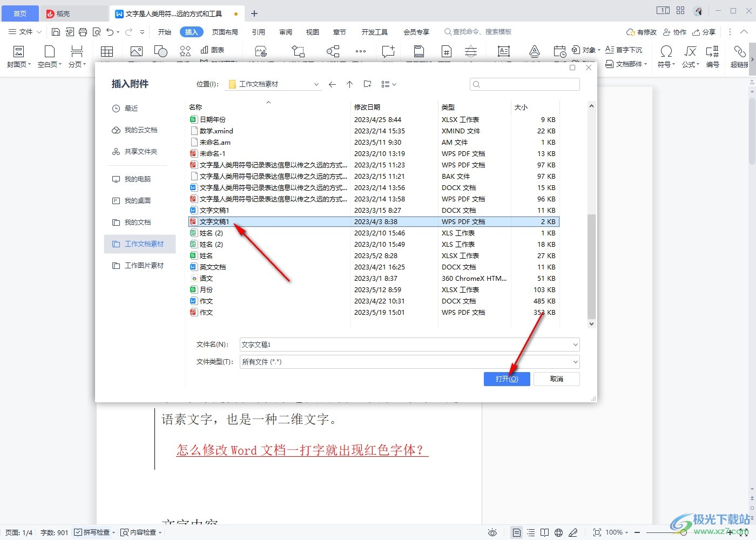Click the Text Box icon
Image resolution: width=756 pixels, height=540 pixels.
pyautogui.click(x=504, y=52)
